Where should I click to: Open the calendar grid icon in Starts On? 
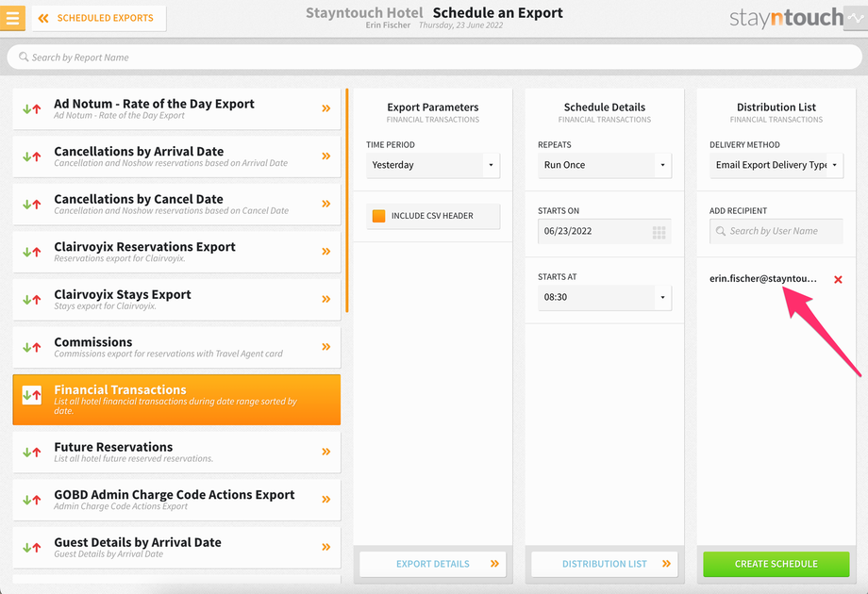pyautogui.click(x=659, y=232)
